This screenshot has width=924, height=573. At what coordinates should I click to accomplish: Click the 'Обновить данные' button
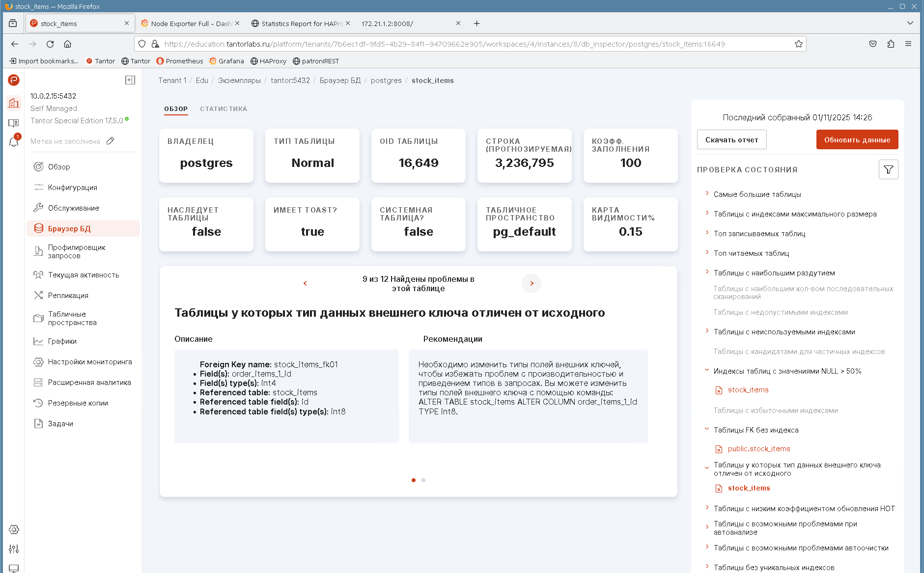point(857,140)
